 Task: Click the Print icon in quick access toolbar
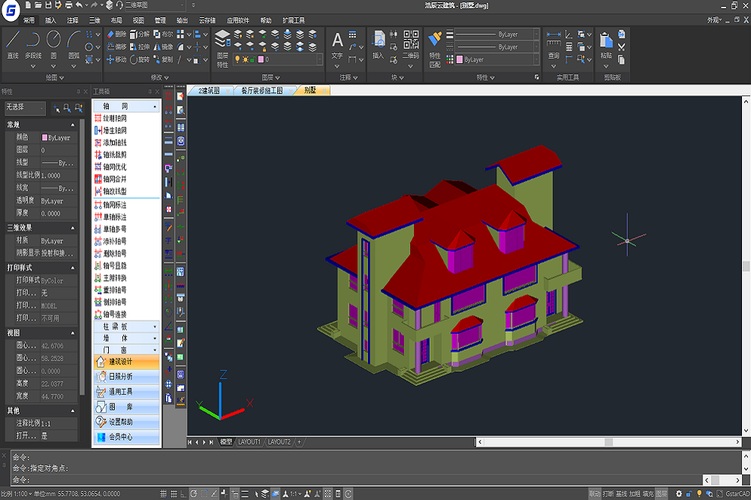[68, 5]
